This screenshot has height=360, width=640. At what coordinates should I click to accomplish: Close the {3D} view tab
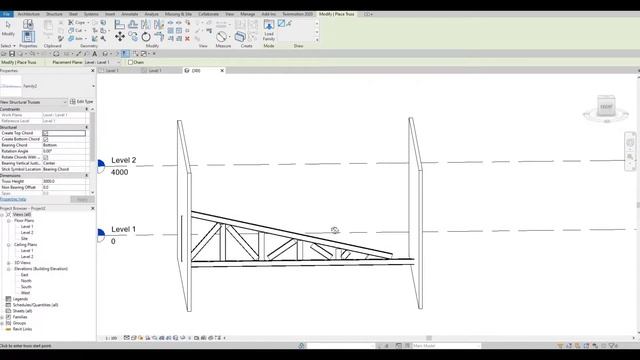[222, 71]
